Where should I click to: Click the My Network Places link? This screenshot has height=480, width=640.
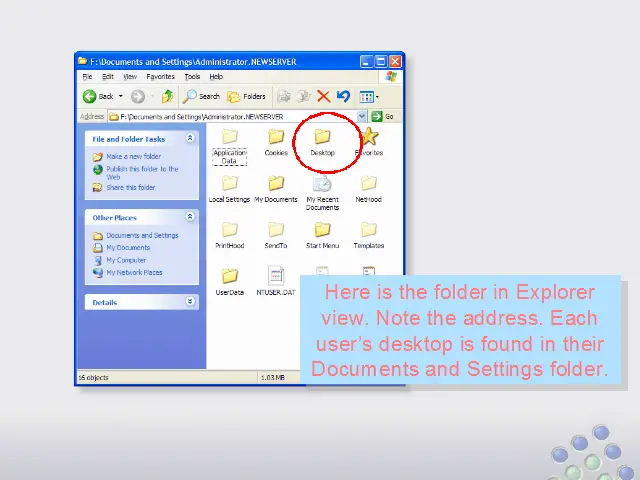point(134,272)
